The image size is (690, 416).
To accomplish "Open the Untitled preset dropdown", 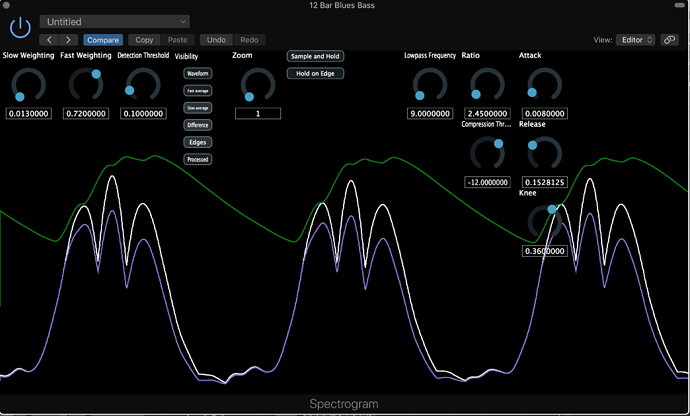I will point(115,22).
